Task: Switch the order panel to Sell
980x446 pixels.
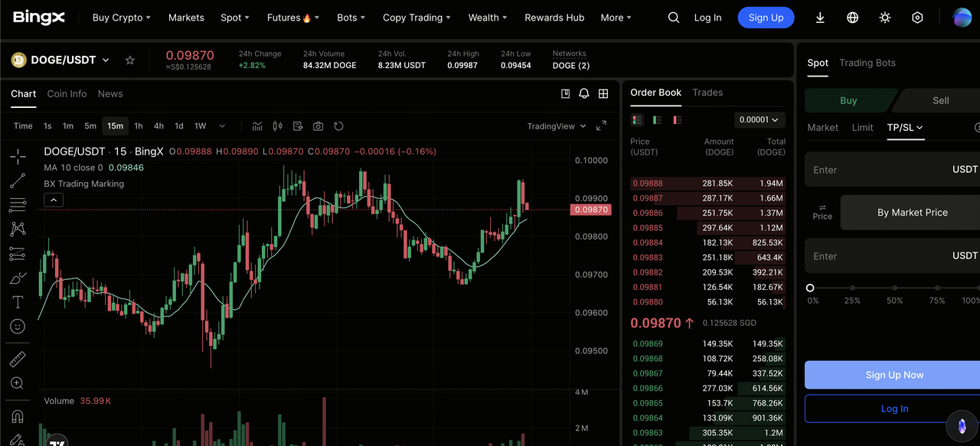Action: pos(940,100)
